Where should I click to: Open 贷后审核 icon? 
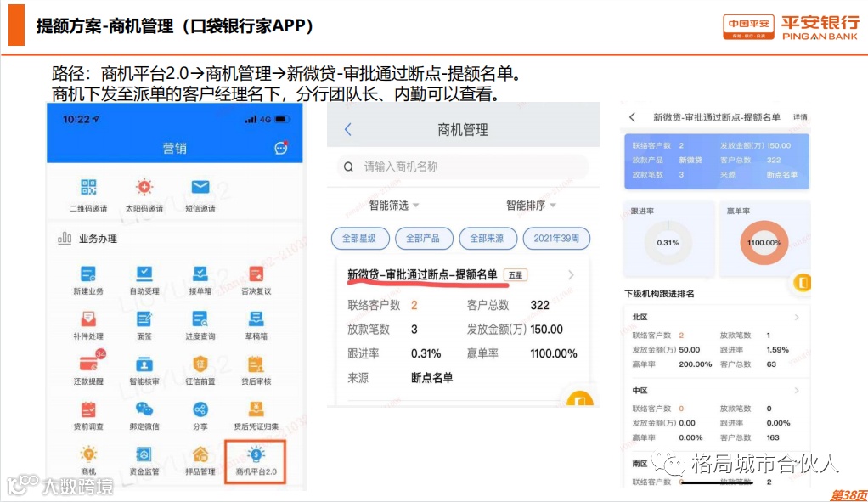(256, 364)
